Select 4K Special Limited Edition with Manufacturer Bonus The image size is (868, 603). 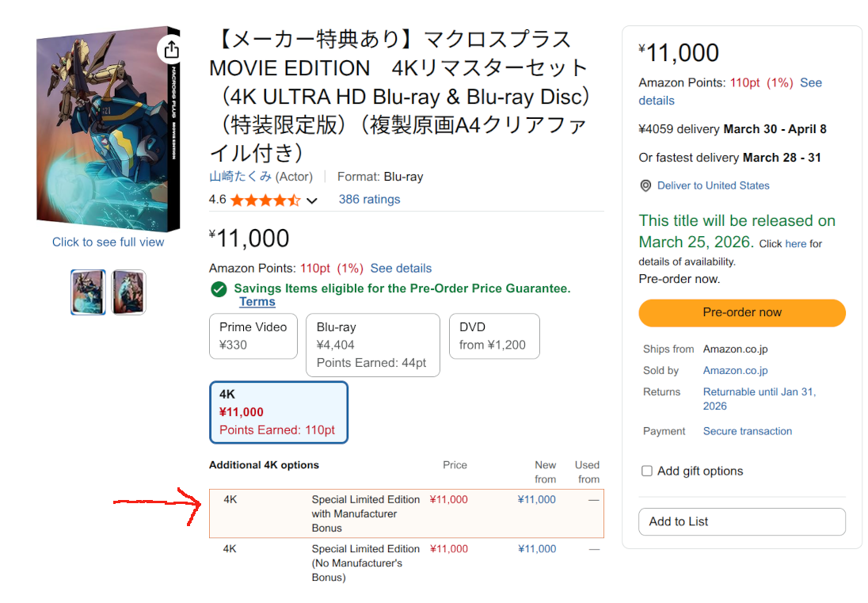click(406, 513)
